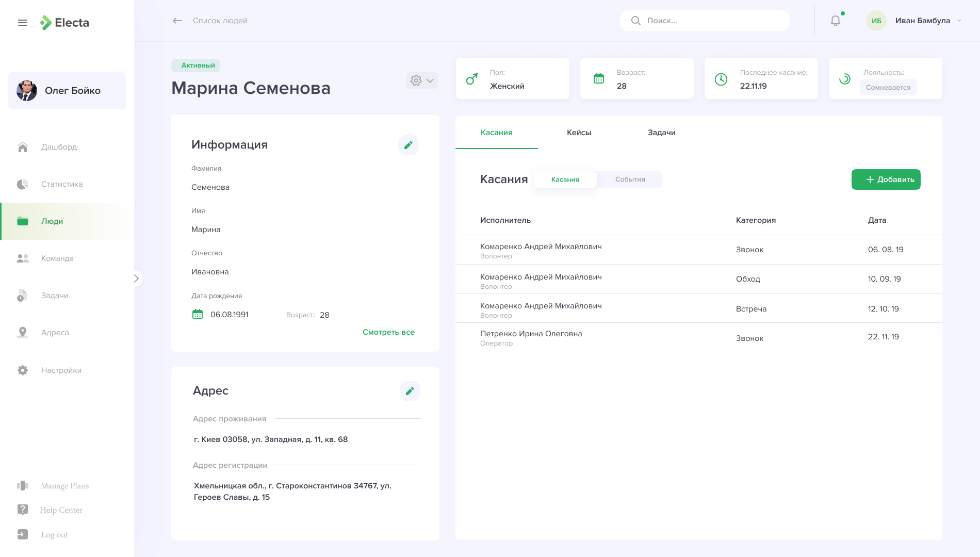
Task: Click the Смотреть все link
Action: tap(388, 332)
